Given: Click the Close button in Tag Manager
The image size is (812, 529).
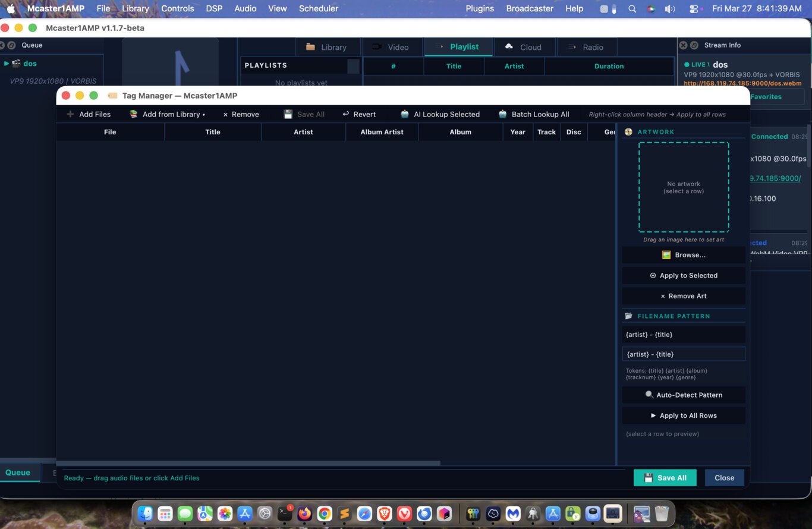Looking at the screenshot, I should tap(724, 478).
